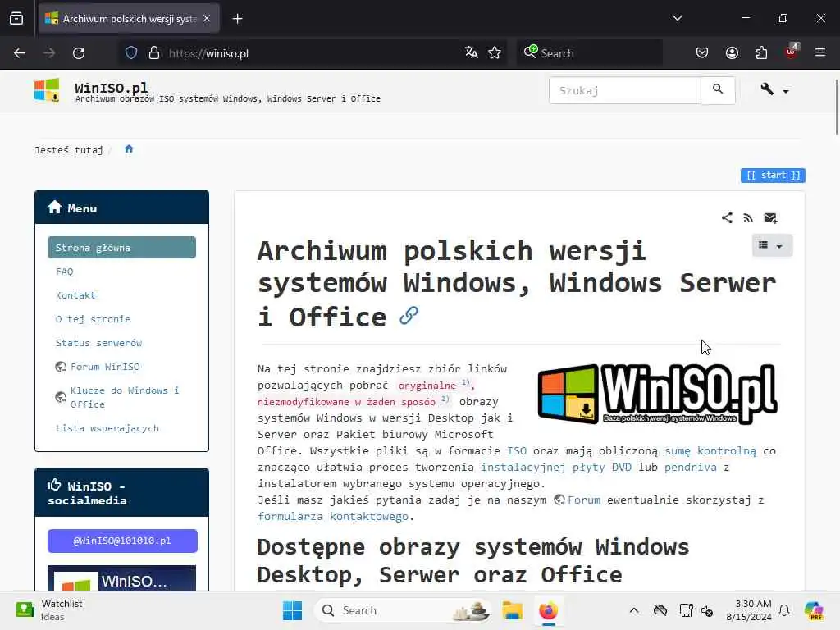This screenshot has height=630, width=840.
Task: Open clock showing 3:30 AM
Action: pos(749,610)
